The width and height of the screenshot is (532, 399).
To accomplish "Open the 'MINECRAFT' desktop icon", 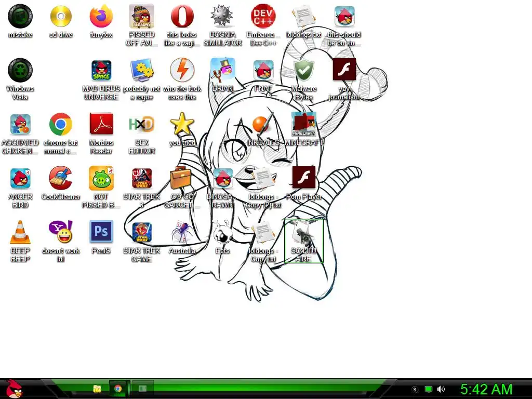I will [303, 124].
